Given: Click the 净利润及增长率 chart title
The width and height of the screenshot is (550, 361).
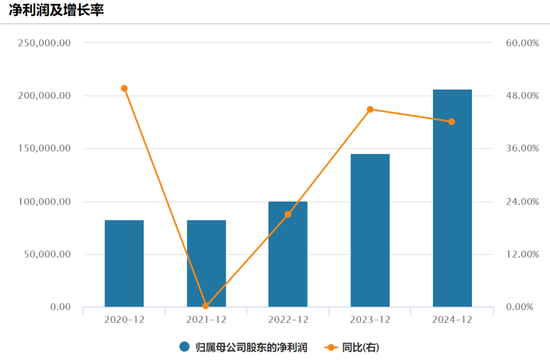Looking at the screenshot, I should click(56, 10).
